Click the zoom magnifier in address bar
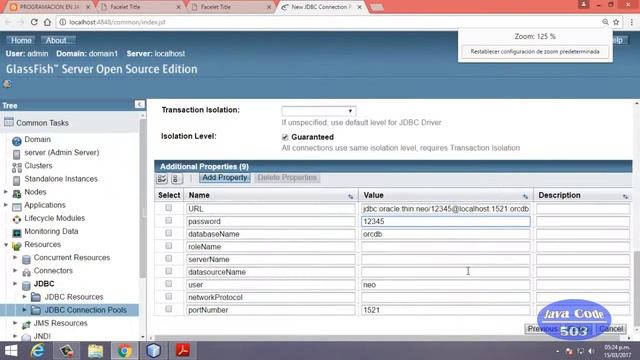Image resolution: width=640 pixels, height=360 pixels. pos(605,22)
